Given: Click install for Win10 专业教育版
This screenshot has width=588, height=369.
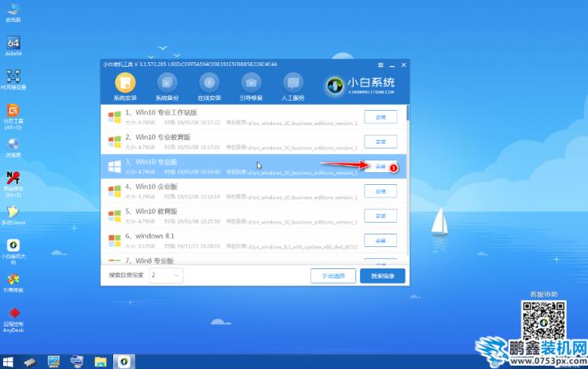Looking at the screenshot, I should [x=380, y=142].
